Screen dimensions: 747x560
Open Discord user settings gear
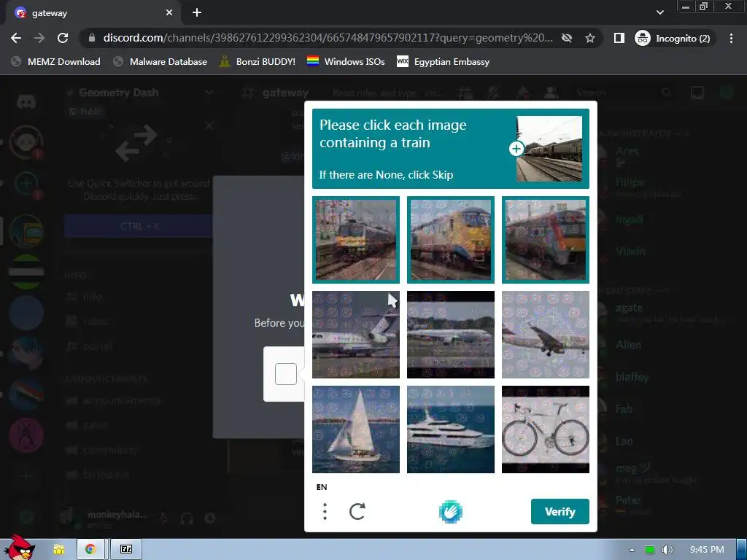pyautogui.click(x=209, y=518)
